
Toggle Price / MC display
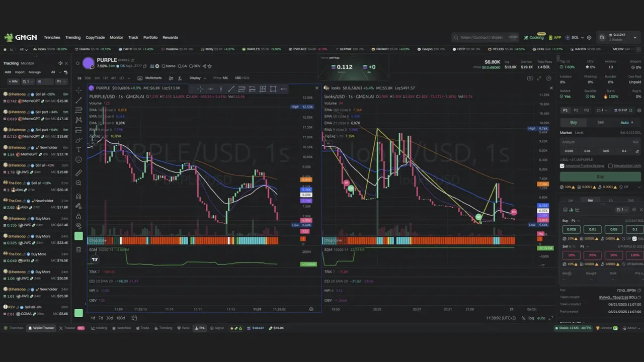pyautogui.click(x=220, y=78)
